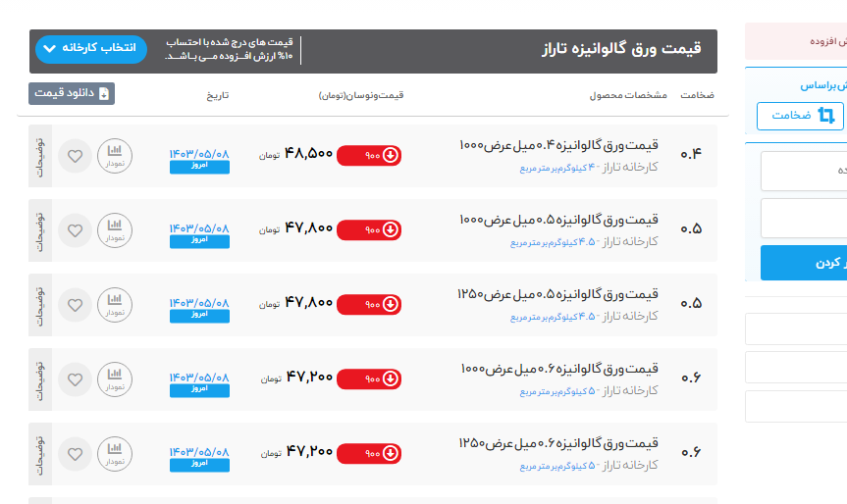Show chart for 0.5mm width 1250 sheet
Viewport: 847px width, 504px height.
pos(115,304)
